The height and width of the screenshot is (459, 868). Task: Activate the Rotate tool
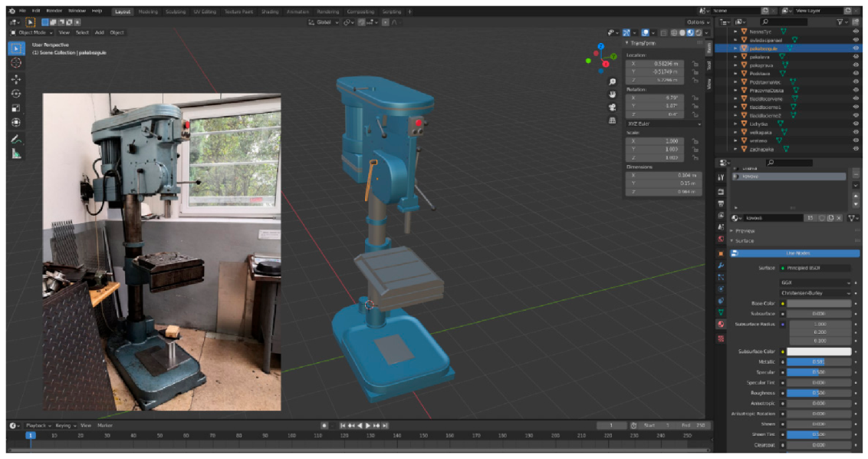coord(15,93)
